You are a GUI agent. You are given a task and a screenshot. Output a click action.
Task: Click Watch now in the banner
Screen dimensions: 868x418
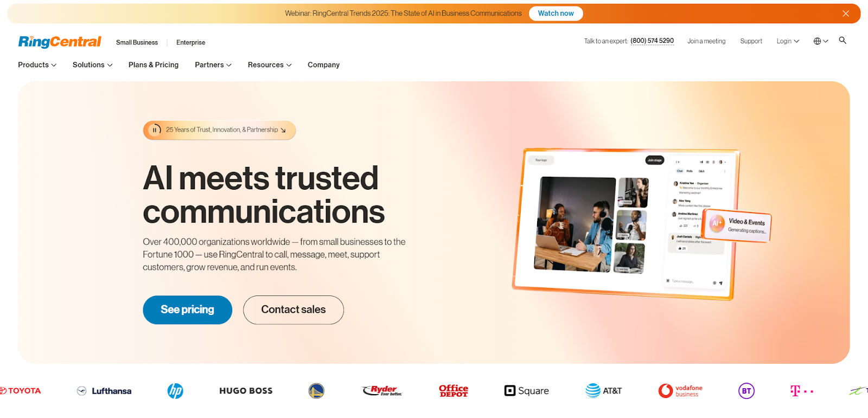pos(556,14)
